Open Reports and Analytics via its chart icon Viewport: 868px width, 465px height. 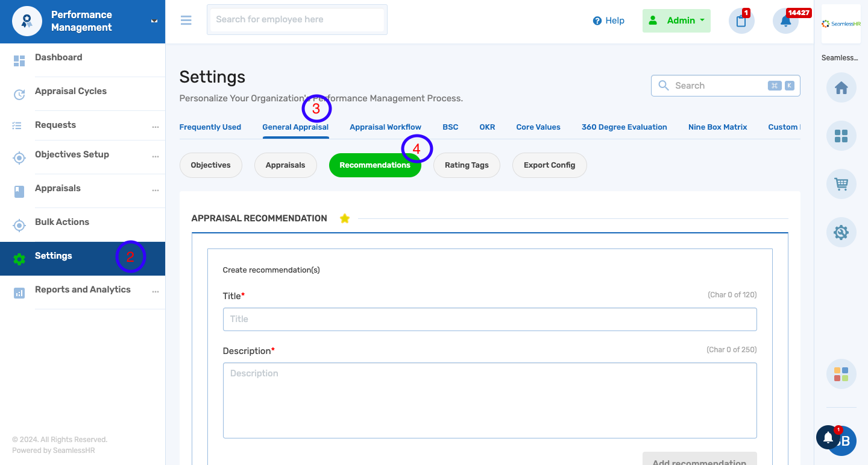tap(19, 289)
